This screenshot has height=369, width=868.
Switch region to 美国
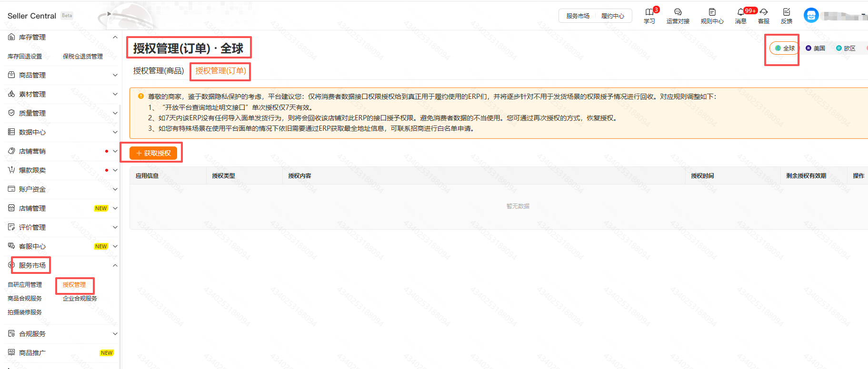point(815,48)
